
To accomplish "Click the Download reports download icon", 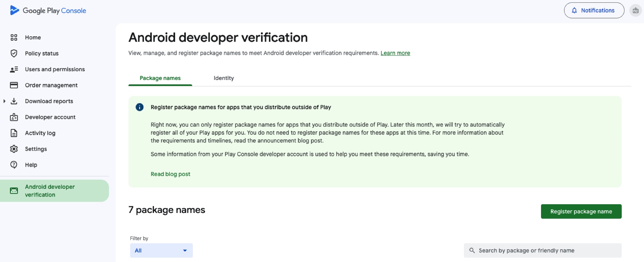I will coord(14,101).
